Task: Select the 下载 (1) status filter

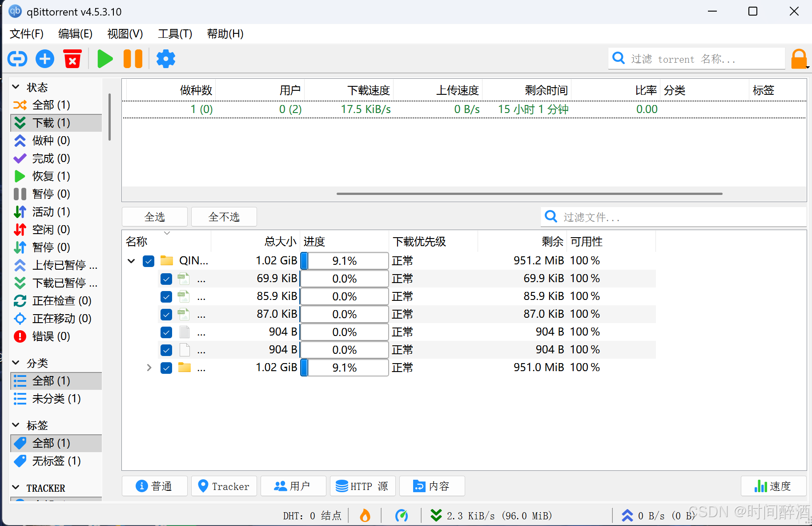Action: 56,123
